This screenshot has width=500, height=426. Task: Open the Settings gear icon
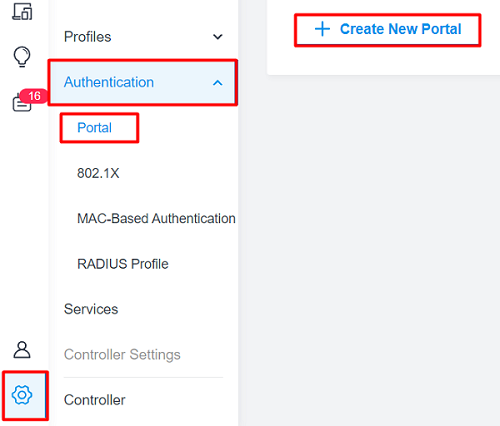[22, 395]
